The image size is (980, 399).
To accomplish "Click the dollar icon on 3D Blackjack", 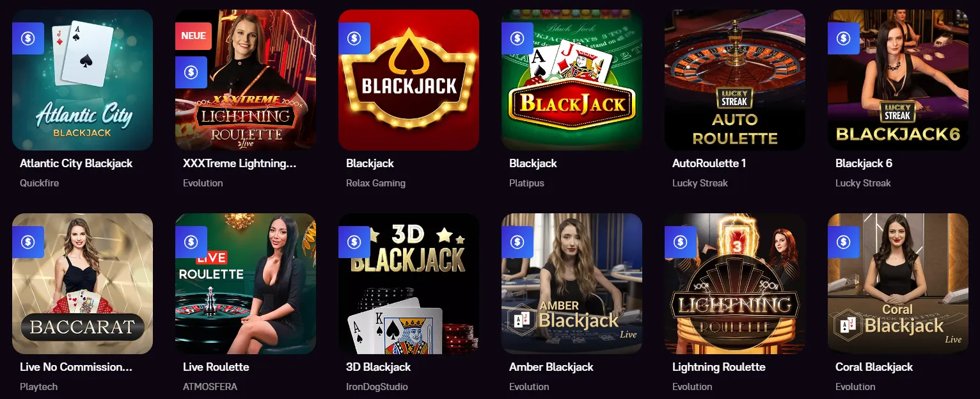I will pyautogui.click(x=354, y=241).
